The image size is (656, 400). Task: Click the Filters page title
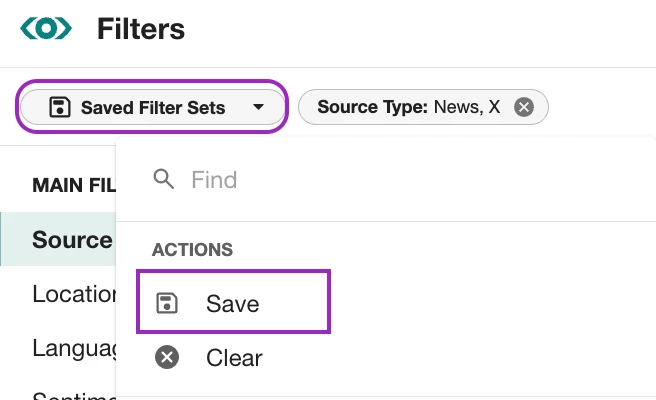[x=141, y=29]
